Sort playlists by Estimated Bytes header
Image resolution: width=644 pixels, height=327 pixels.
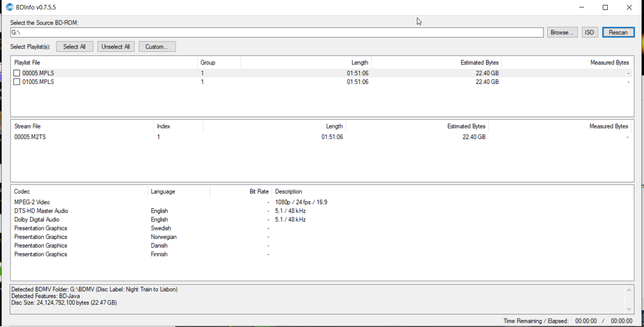coord(437,62)
